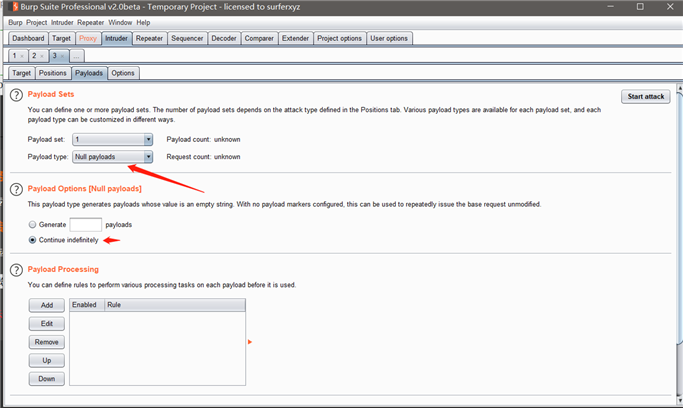The image size is (683, 408).
Task: Close Intruder attack tab 2
Action: point(42,56)
